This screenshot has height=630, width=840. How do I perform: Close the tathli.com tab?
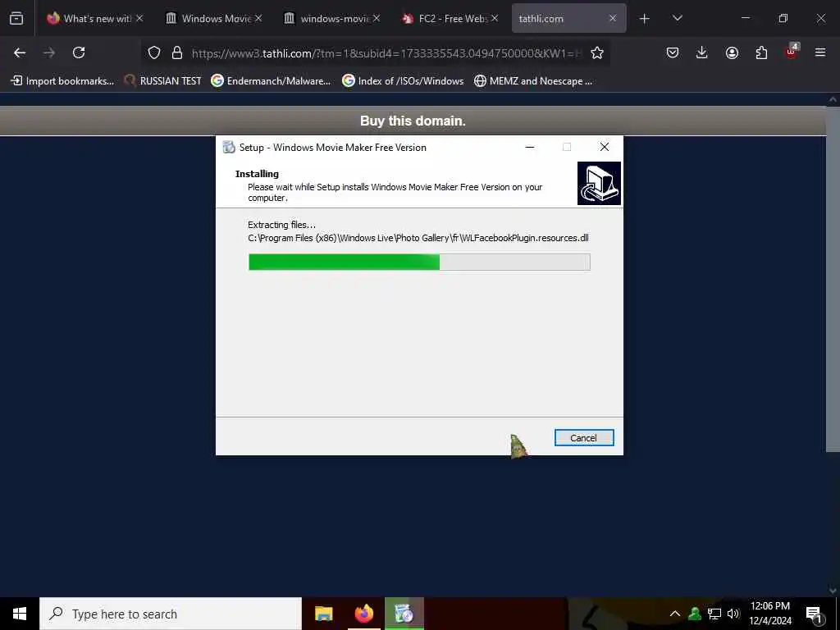pyautogui.click(x=612, y=18)
